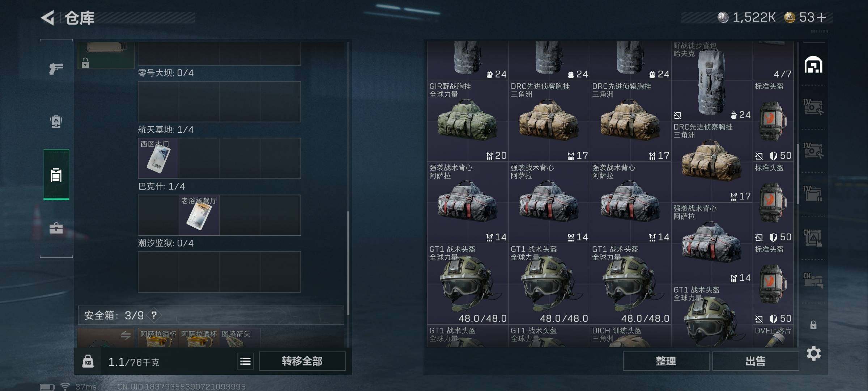The image size is (868, 391).
Task: Click the 出售 sell button
Action: click(756, 361)
